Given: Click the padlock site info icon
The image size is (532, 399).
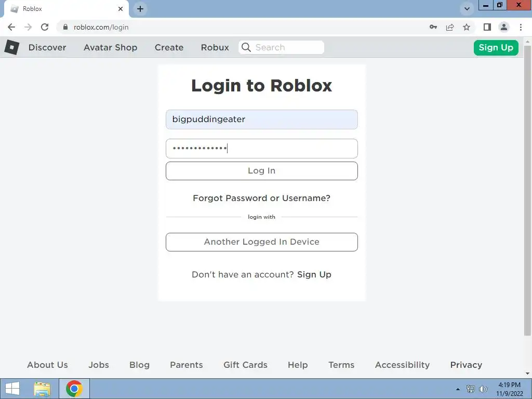Looking at the screenshot, I should point(65,27).
